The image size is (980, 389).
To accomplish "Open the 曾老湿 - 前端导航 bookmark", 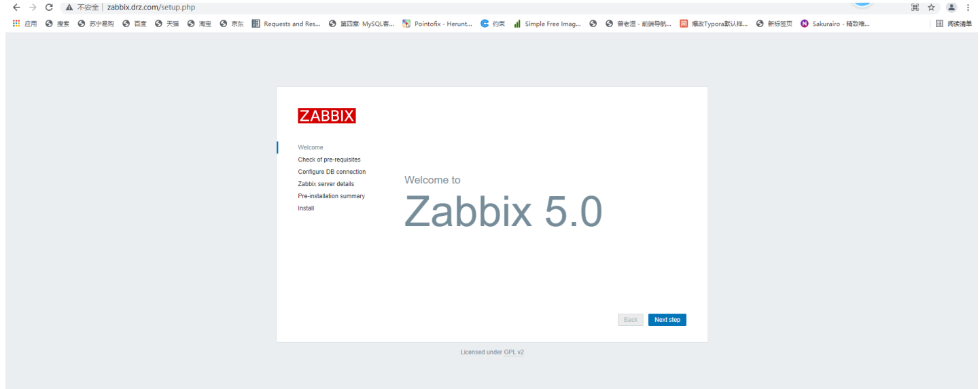I will tap(639, 24).
